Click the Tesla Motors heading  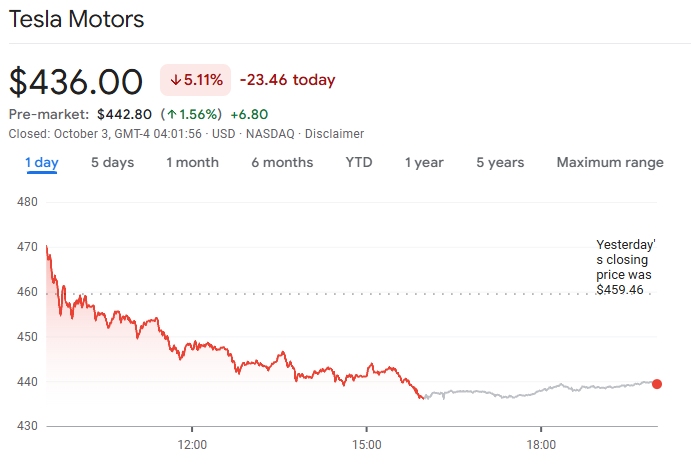click(x=76, y=19)
